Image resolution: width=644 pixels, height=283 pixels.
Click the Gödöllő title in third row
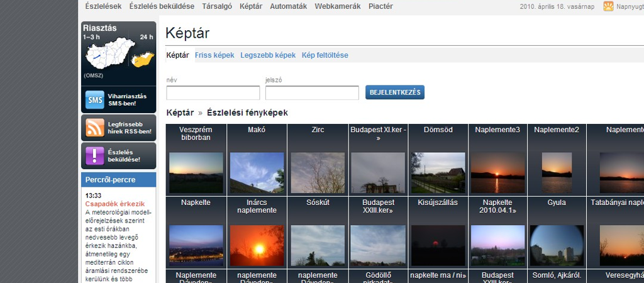coord(378,277)
